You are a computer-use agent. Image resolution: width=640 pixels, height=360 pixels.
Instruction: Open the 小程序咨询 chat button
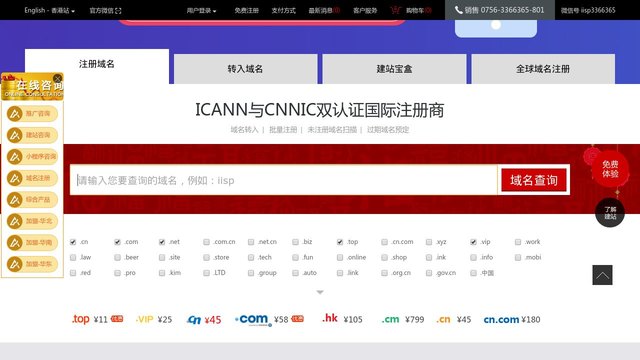pos(33,156)
